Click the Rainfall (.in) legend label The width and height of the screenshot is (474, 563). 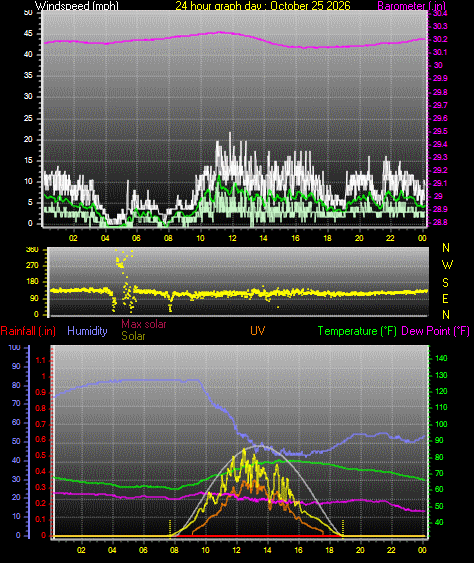pyautogui.click(x=28, y=331)
